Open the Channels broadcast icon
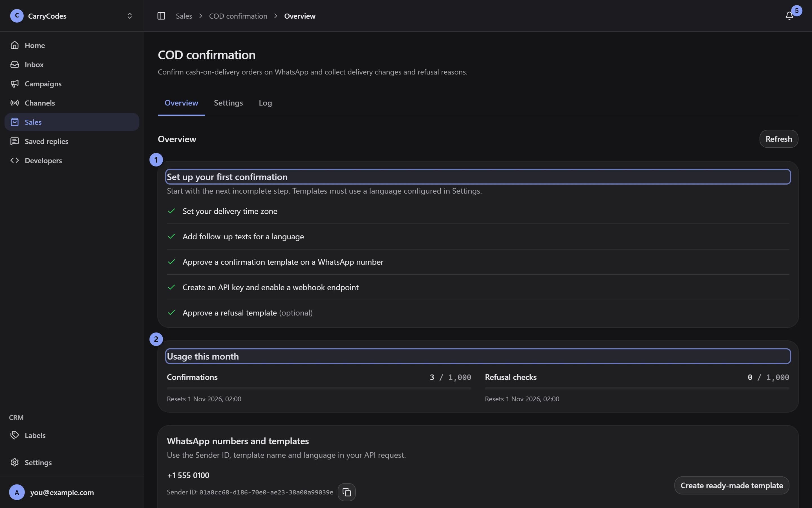 click(14, 103)
